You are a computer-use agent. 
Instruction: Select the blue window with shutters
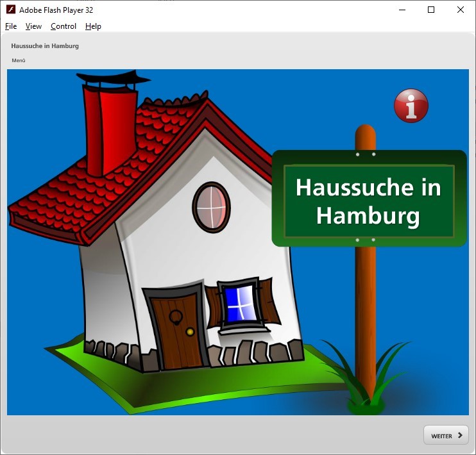click(x=240, y=303)
